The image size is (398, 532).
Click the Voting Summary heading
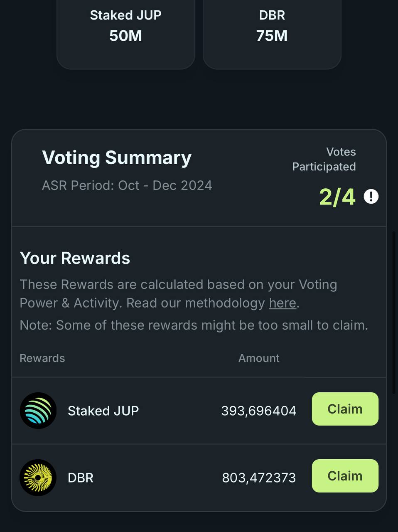pyautogui.click(x=117, y=158)
